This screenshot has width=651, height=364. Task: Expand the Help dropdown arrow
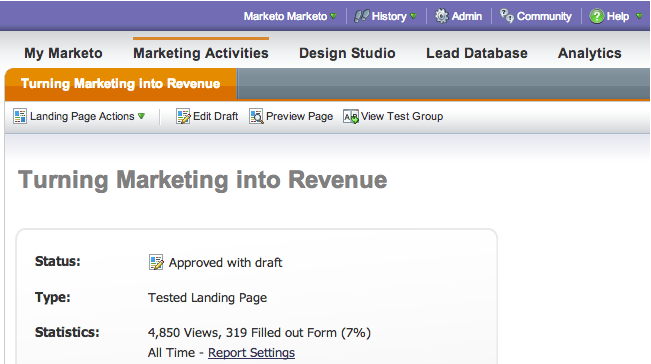click(x=639, y=16)
